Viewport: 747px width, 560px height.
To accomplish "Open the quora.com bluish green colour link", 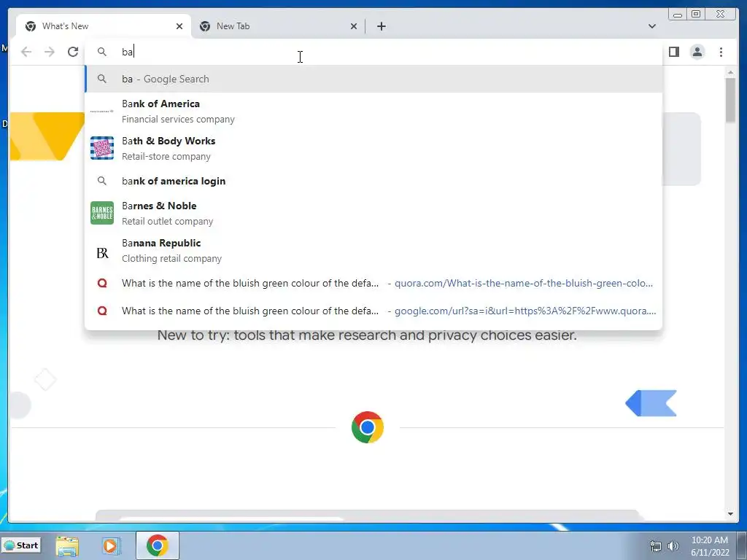I will point(373,284).
